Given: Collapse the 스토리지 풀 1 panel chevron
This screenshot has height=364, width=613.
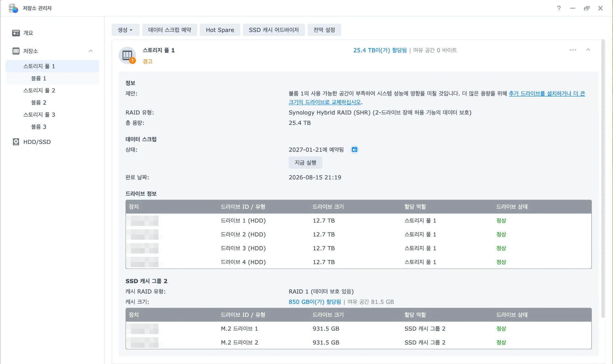Looking at the screenshot, I should pyautogui.click(x=588, y=50).
